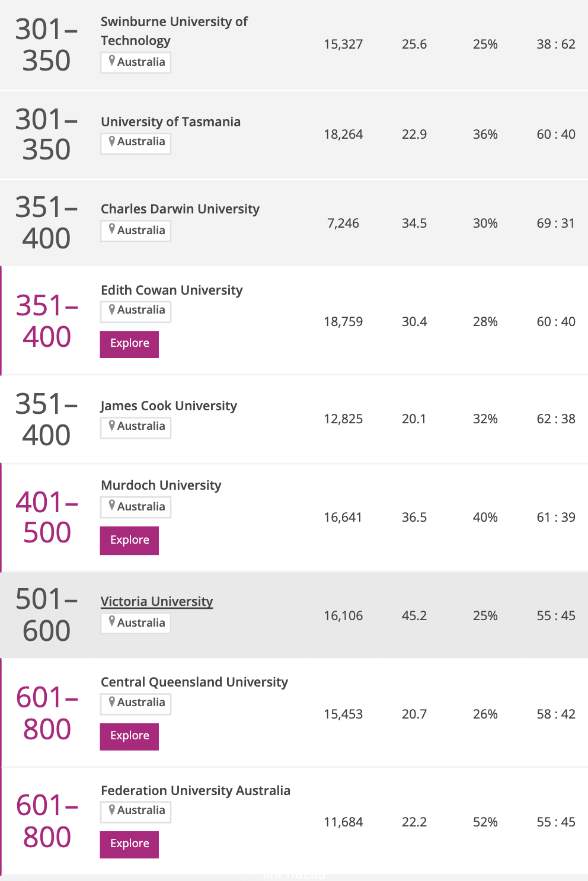Open the Murdoch University name link
Viewport: 588px width, 881px height.
pos(161,485)
